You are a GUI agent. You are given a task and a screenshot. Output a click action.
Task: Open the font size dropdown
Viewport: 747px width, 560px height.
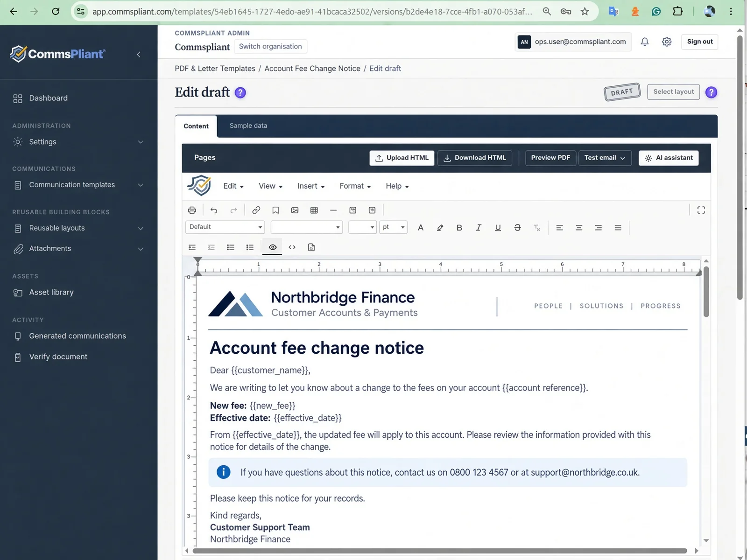pyautogui.click(x=363, y=227)
